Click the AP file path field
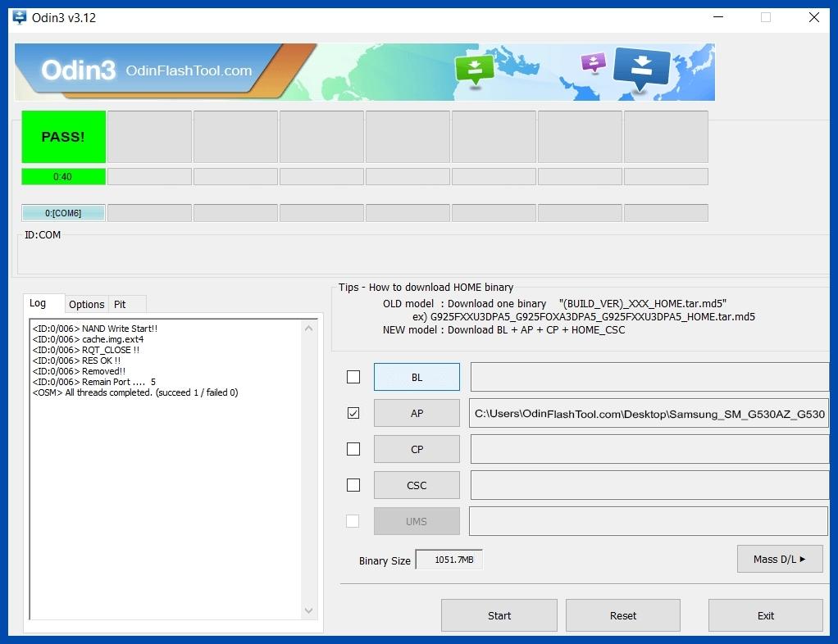838x644 pixels. [649, 413]
